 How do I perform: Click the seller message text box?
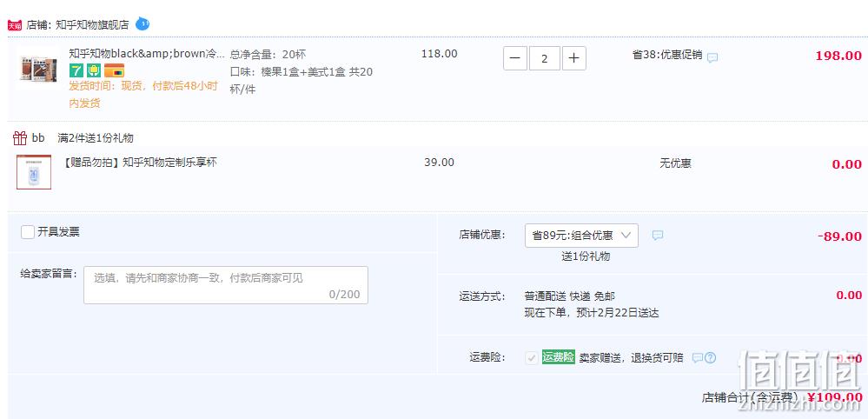[226, 285]
